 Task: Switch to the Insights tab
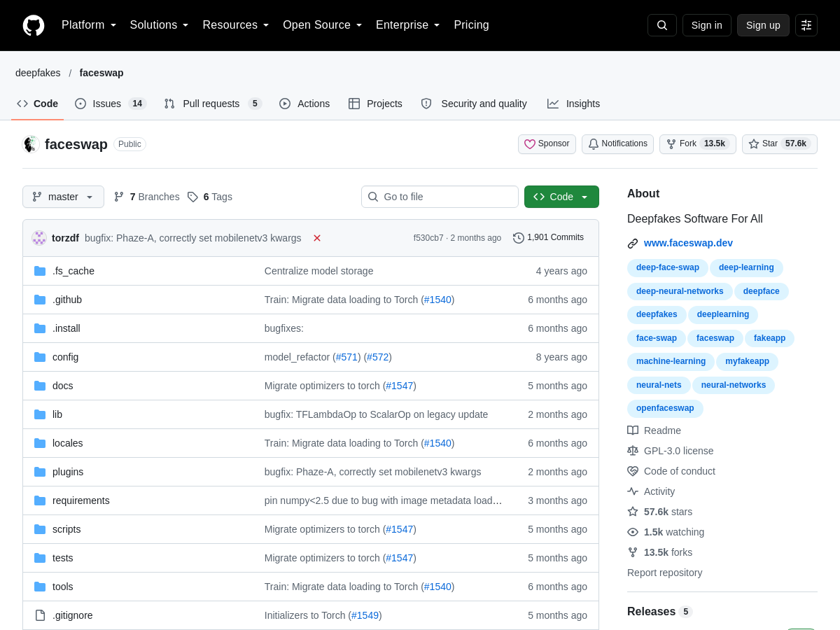[x=573, y=104]
